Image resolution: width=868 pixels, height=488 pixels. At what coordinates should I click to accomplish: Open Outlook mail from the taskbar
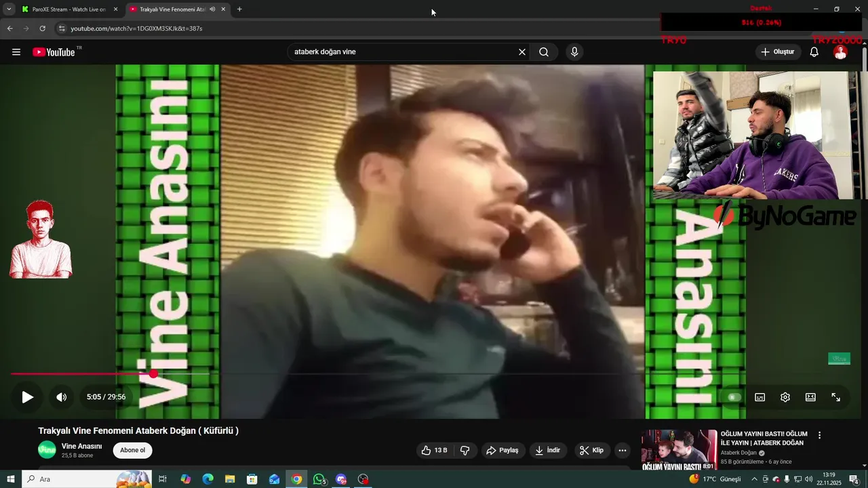point(274,479)
